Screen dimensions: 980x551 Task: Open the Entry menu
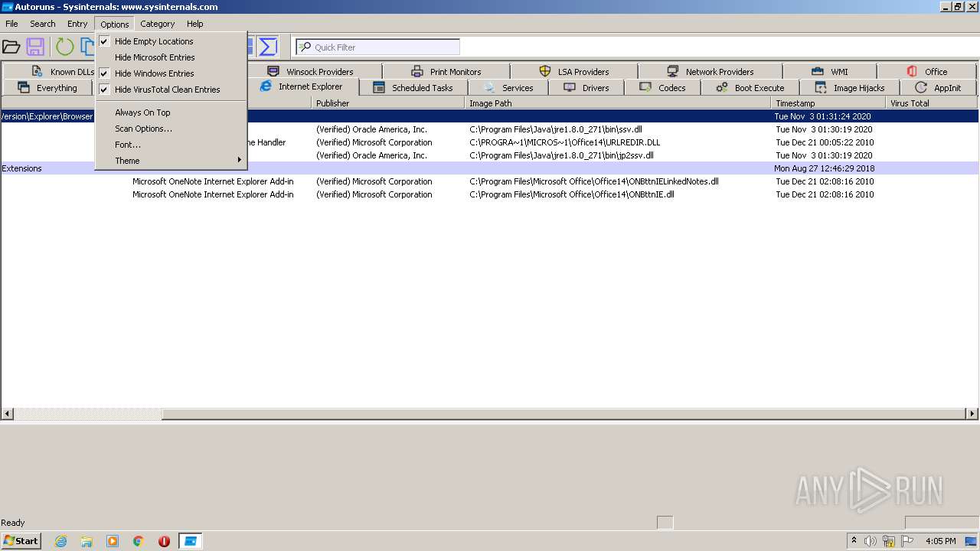tap(77, 24)
